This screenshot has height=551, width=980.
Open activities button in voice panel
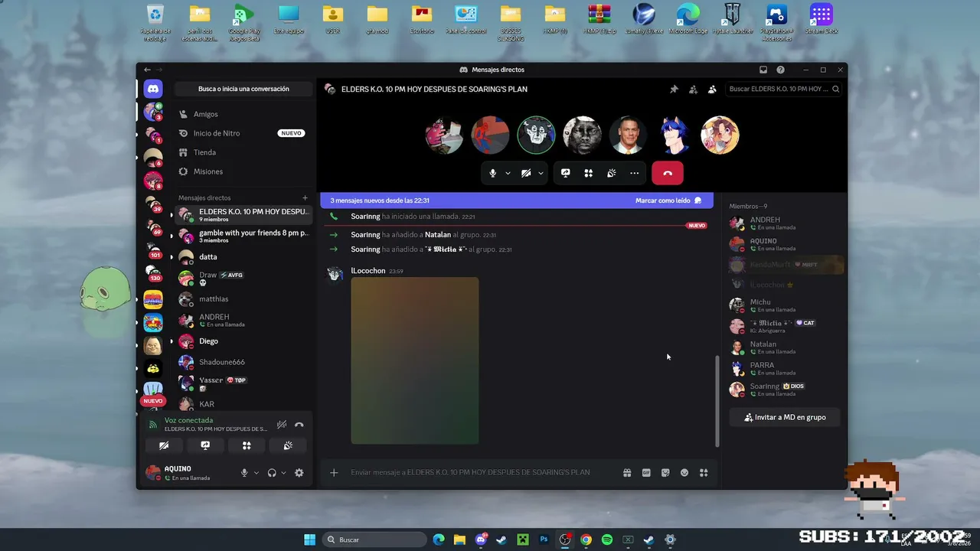247,445
